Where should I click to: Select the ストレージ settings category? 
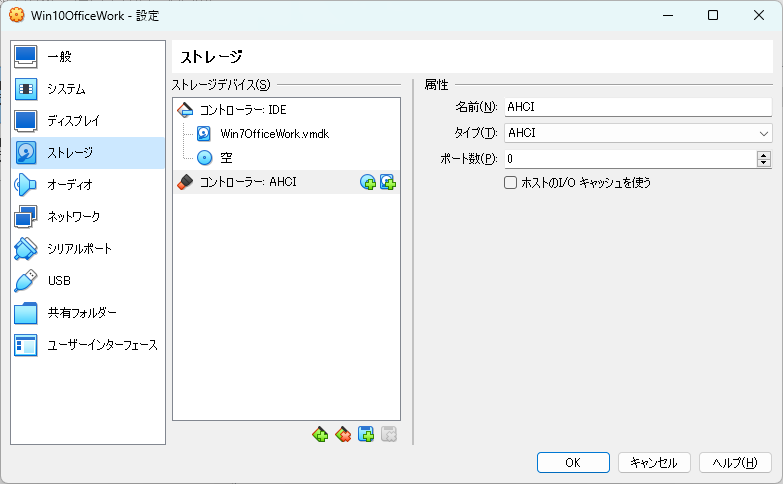click(88, 153)
